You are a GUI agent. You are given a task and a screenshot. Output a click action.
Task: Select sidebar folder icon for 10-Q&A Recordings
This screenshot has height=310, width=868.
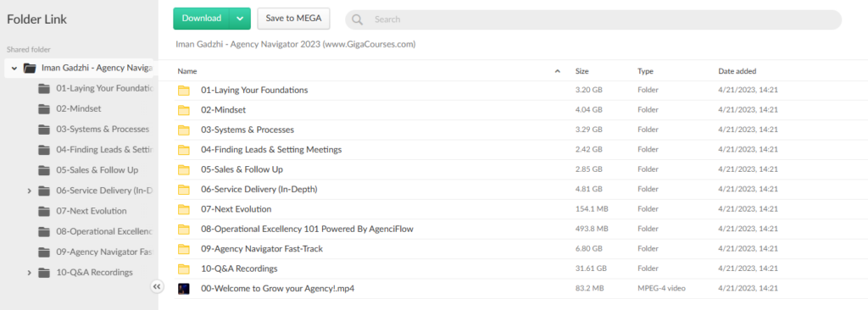pyautogui.click(x=44, y=273)
